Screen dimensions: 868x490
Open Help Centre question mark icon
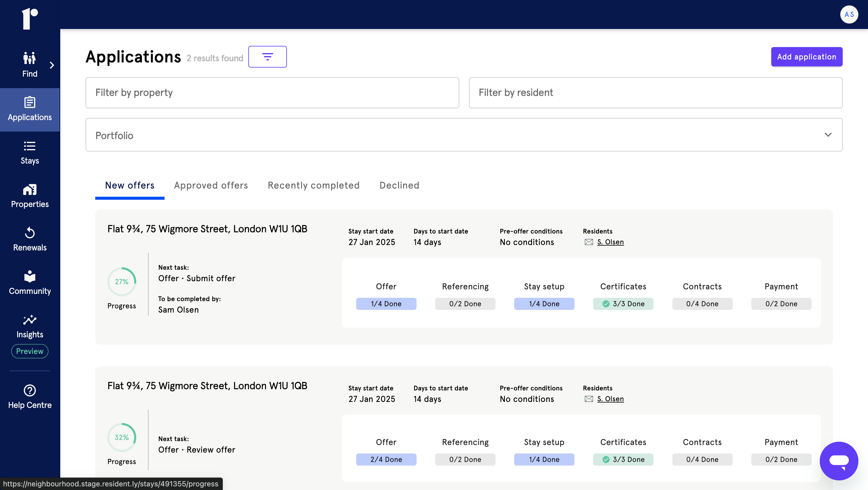(30, 390)
